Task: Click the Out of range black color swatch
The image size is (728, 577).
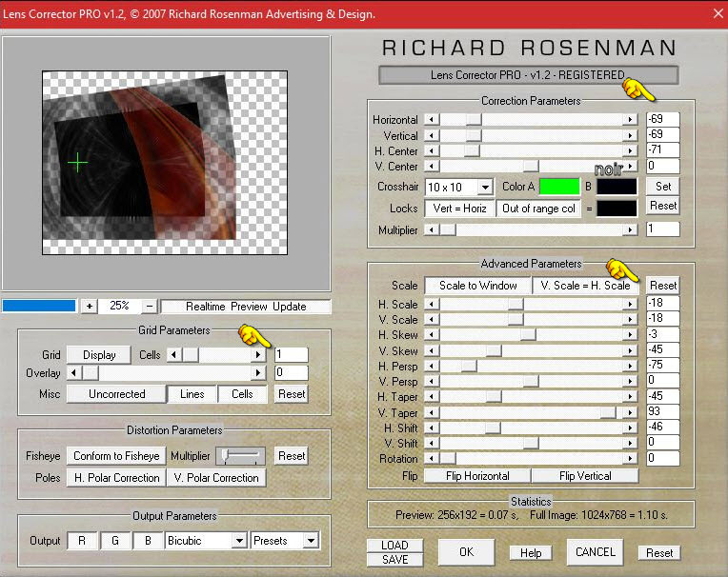Action: tap(617, 209)
